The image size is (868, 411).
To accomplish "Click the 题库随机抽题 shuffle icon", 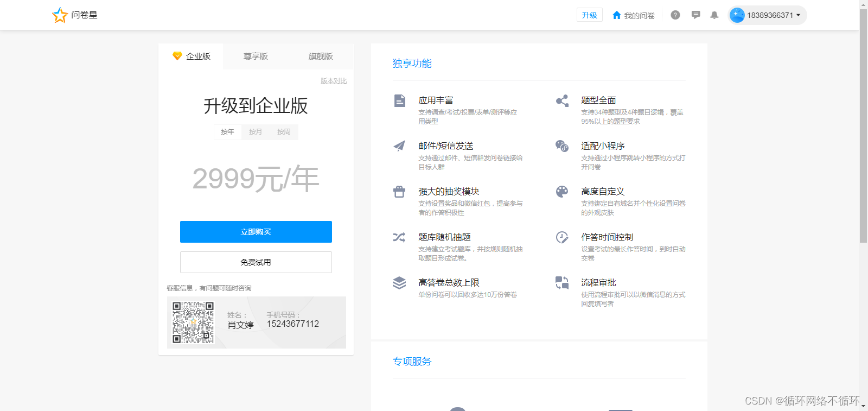I will (x=399, y=237).
